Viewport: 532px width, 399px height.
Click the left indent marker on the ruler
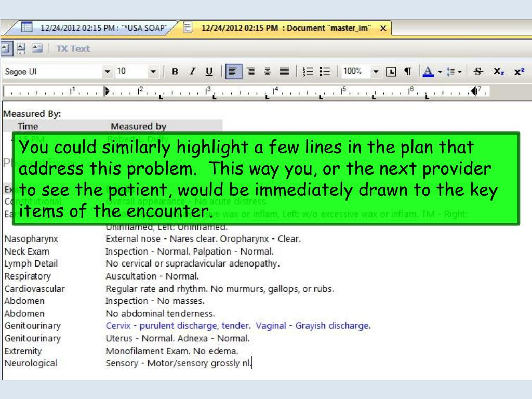(x=107, y=91)
